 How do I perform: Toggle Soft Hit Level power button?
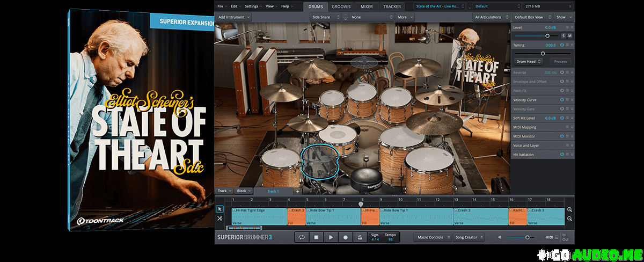[562, 118]
